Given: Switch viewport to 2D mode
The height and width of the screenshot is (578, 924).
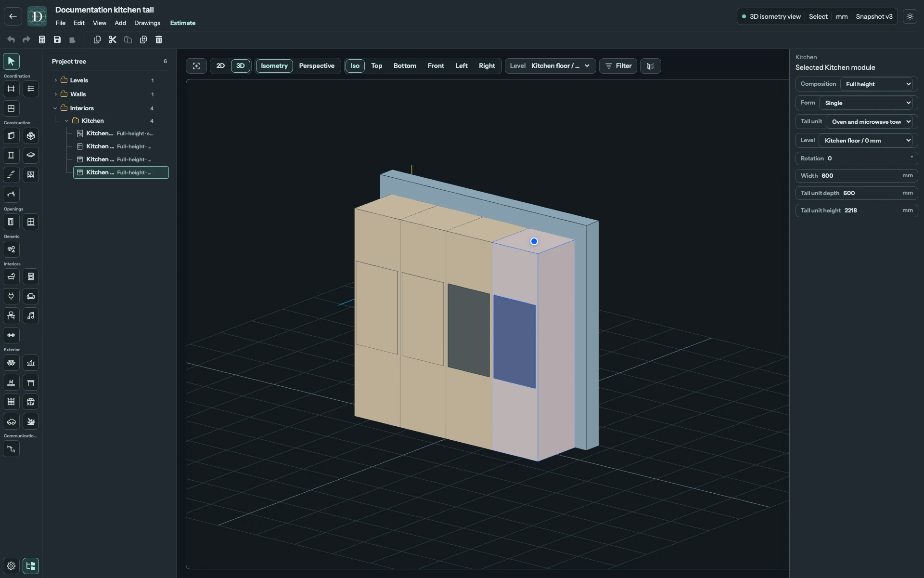Looking at the screenshot, I should coord(220,66).
